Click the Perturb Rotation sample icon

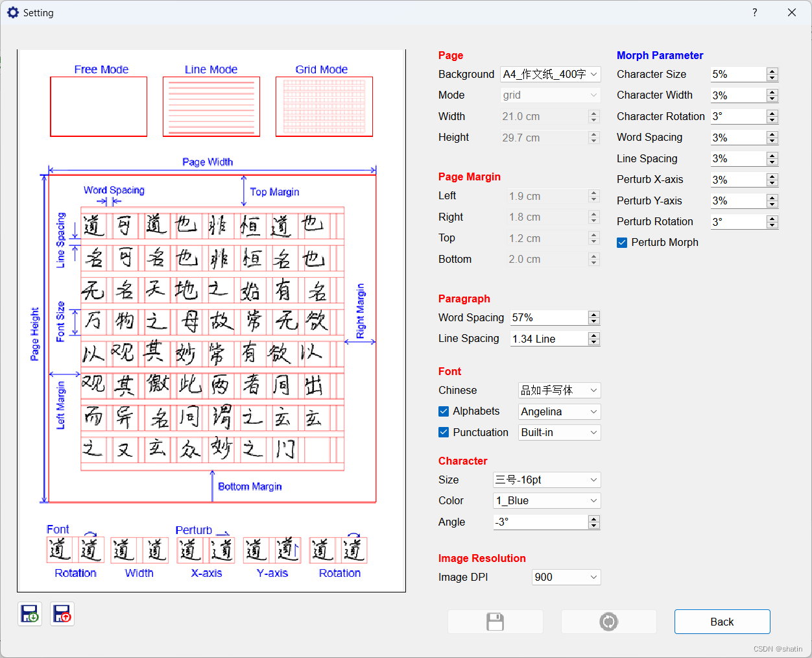pyautogui.click(x=339, y=550)
